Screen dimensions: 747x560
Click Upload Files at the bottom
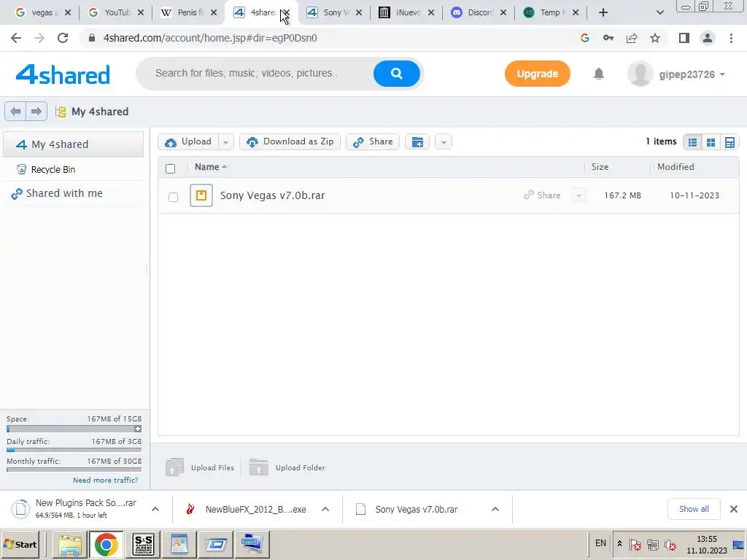tap(200, 467)
